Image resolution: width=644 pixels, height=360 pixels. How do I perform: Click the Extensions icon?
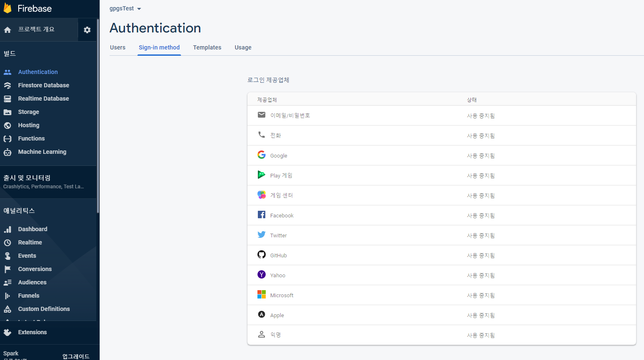[x=7, y=332]
